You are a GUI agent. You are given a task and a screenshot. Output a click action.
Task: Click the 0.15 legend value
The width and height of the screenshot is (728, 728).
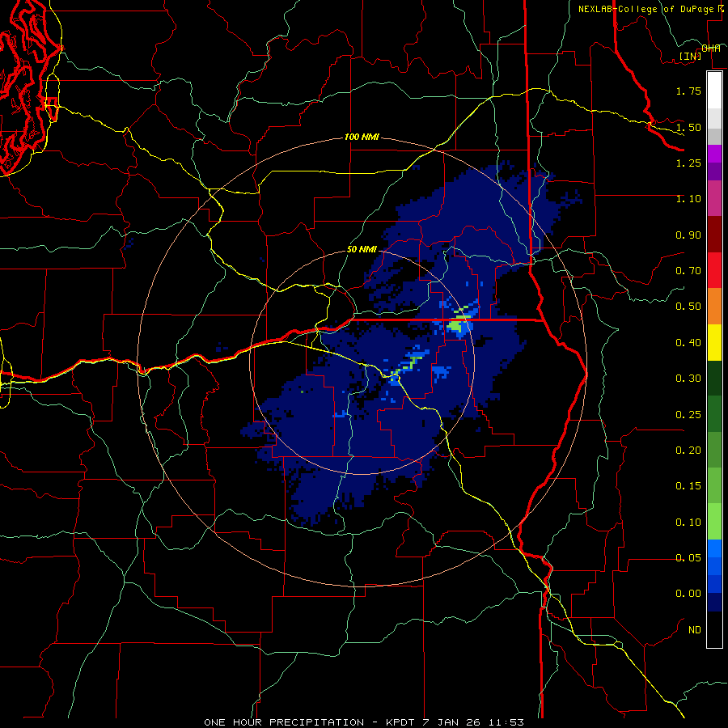688,486
